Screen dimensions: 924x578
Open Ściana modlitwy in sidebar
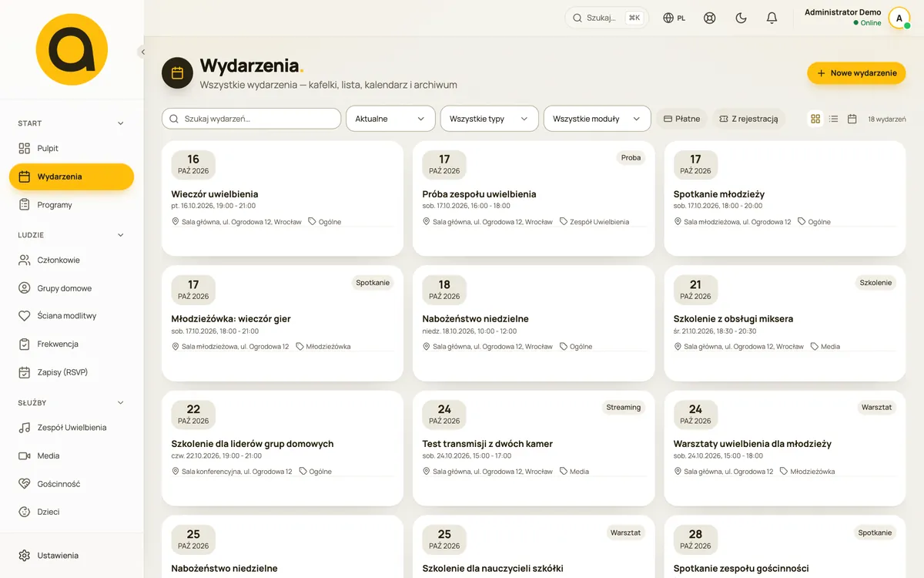click(72, 316)
